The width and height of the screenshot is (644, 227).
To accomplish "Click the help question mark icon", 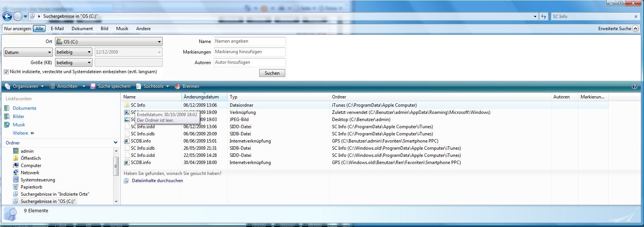I will (635, 86).
